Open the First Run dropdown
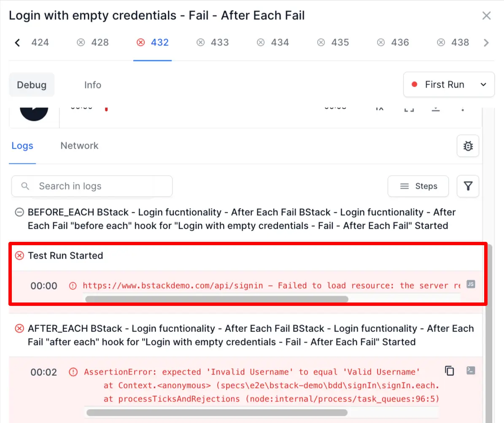 pyautogui.click(x=449, y=85)
